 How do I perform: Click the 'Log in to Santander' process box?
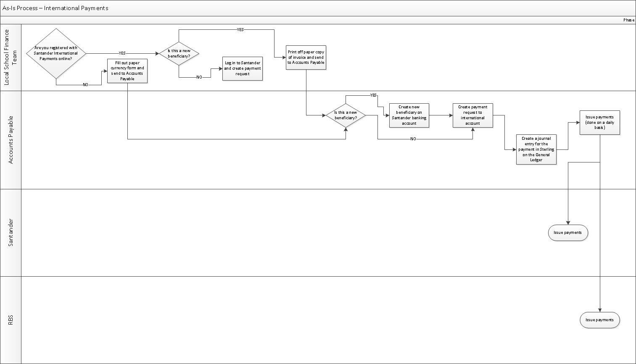[243, 68]
